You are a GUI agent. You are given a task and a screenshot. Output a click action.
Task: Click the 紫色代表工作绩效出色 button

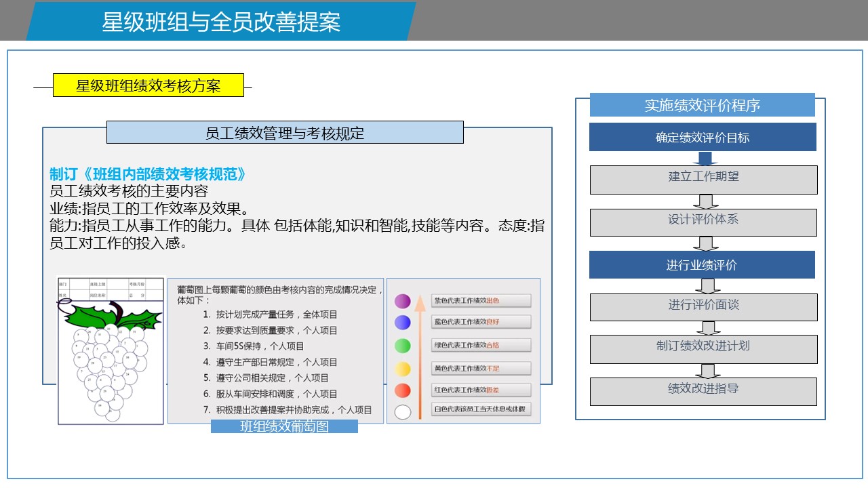click(x=481, y=301)
